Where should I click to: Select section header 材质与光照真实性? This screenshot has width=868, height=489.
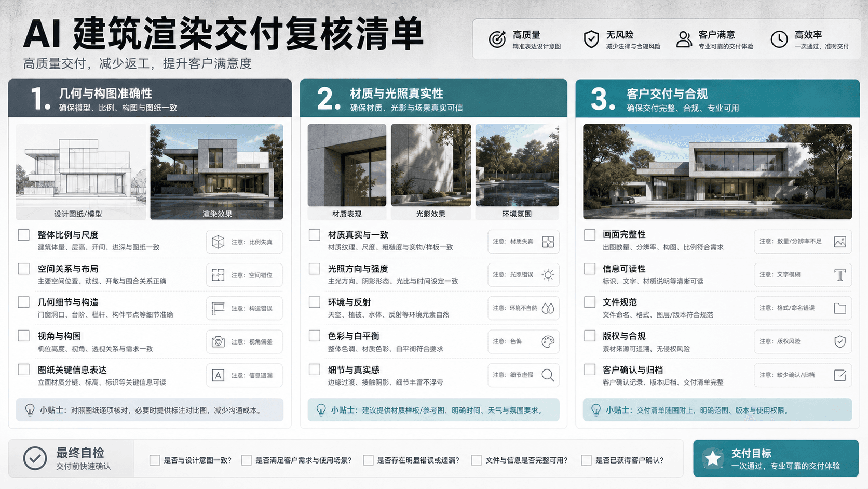point(433,98)
